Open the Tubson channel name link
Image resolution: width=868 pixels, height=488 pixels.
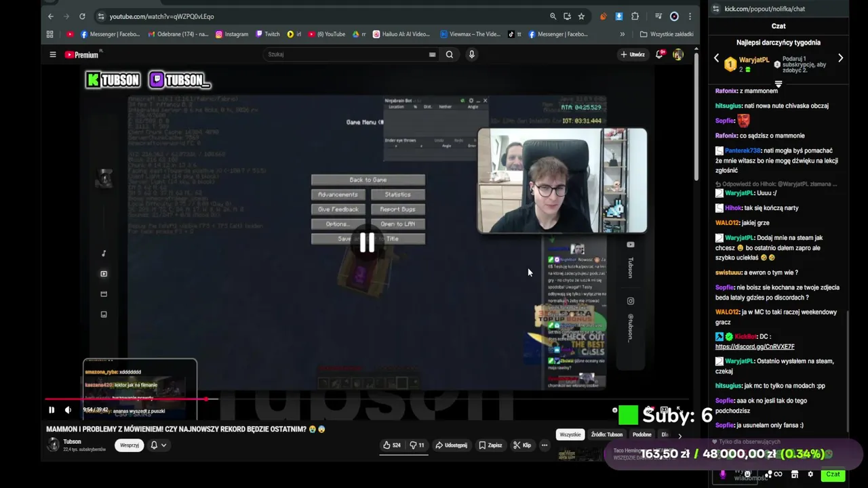[72, 441]
